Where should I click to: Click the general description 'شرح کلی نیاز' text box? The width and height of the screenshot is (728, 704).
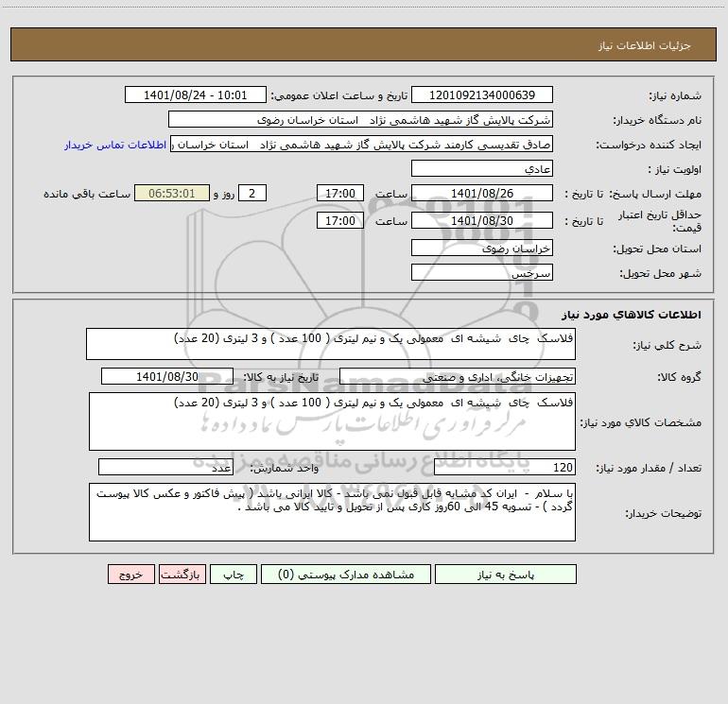click(331, 344)
